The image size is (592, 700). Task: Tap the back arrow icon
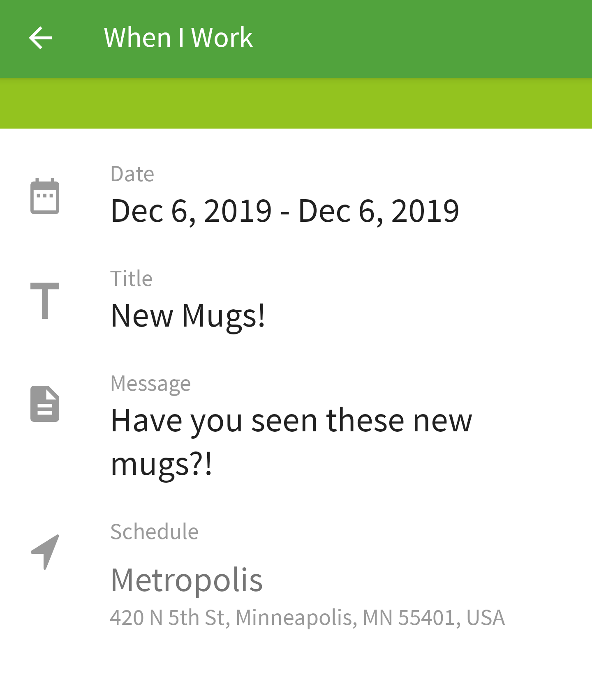click(40, 38)
